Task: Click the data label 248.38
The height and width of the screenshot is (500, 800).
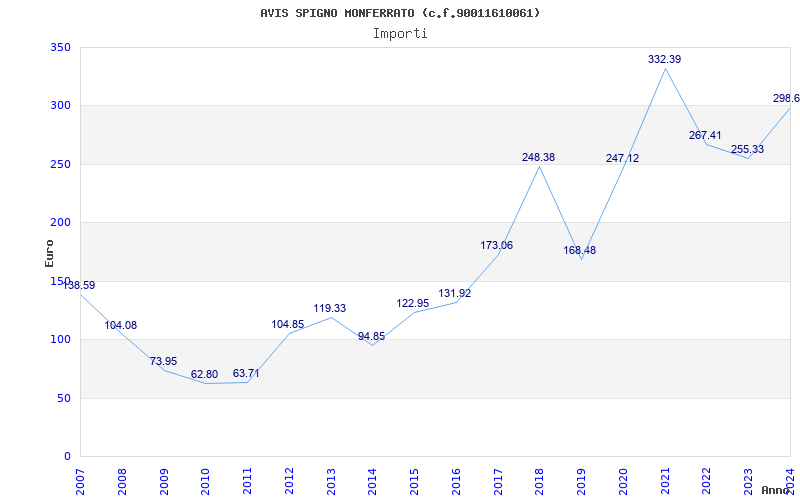Action: (538, 158)
